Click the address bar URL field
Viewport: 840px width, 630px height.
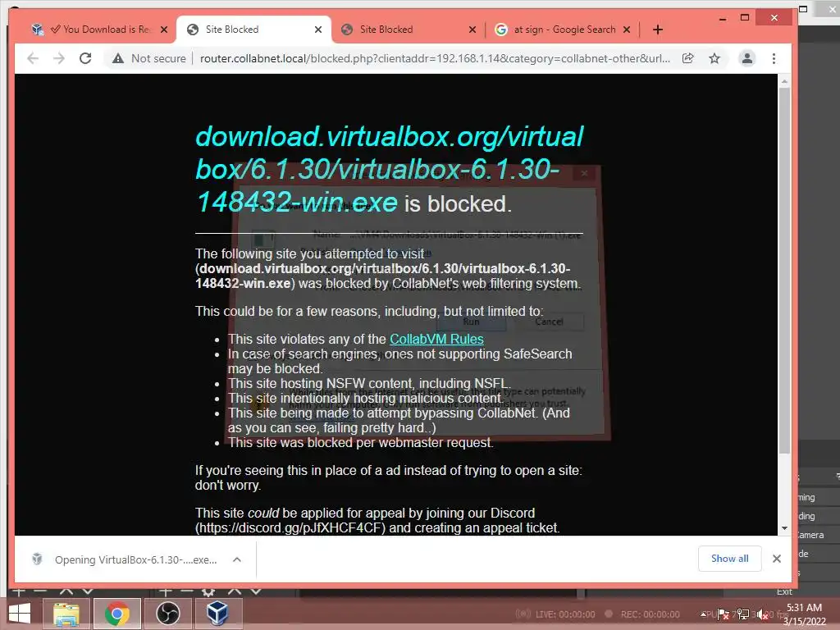pyautogui.click(x=435, y=58)
